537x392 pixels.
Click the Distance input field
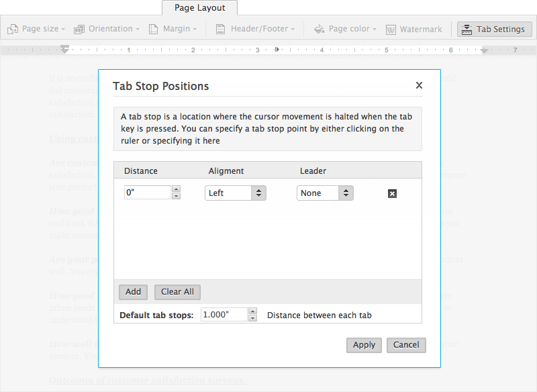click(x=148, y=193)
